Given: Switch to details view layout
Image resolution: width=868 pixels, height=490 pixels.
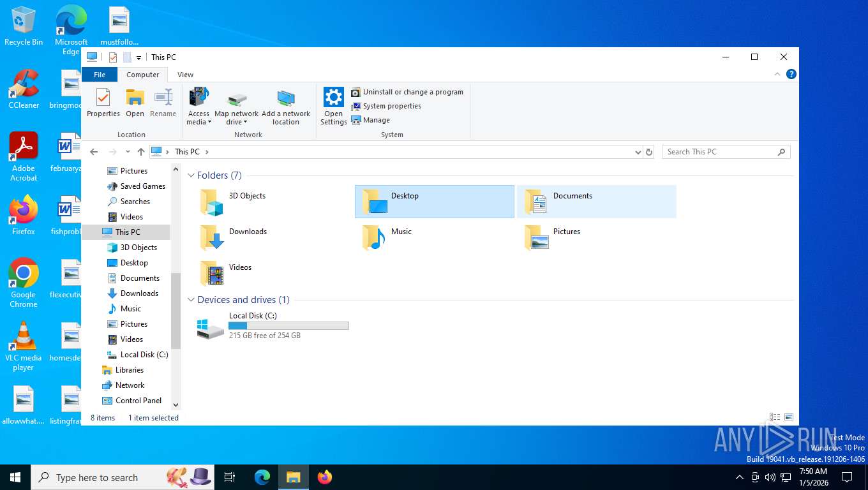Looking at the screenshot, I should [x=775, y=417].
